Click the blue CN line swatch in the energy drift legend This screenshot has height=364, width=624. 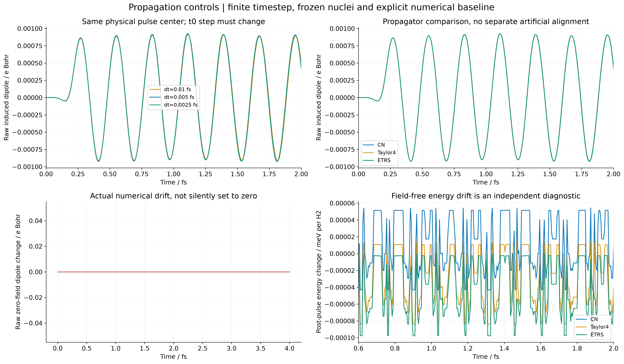tap(581, 319)
